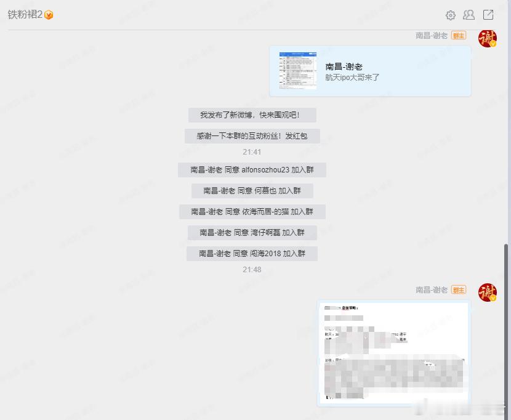511x420 pixels.
Task: Click the open-in-new-window icon
Action: tap(488, 15)
